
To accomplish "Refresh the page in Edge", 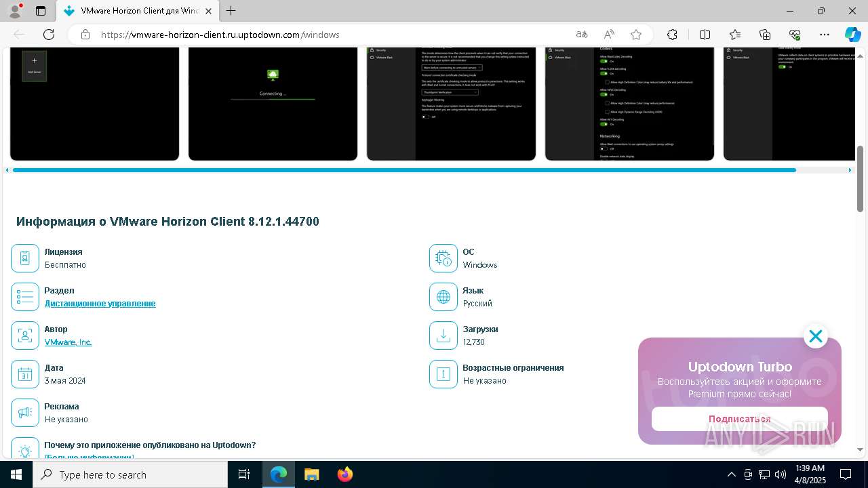I will pos(49,35).
